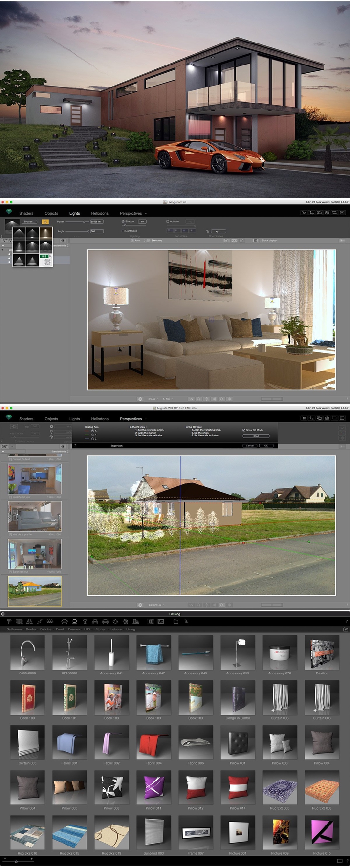The image size is (350, 868).
Task: Select the X scaling axis radio button
Action: [x=93, y=431]
